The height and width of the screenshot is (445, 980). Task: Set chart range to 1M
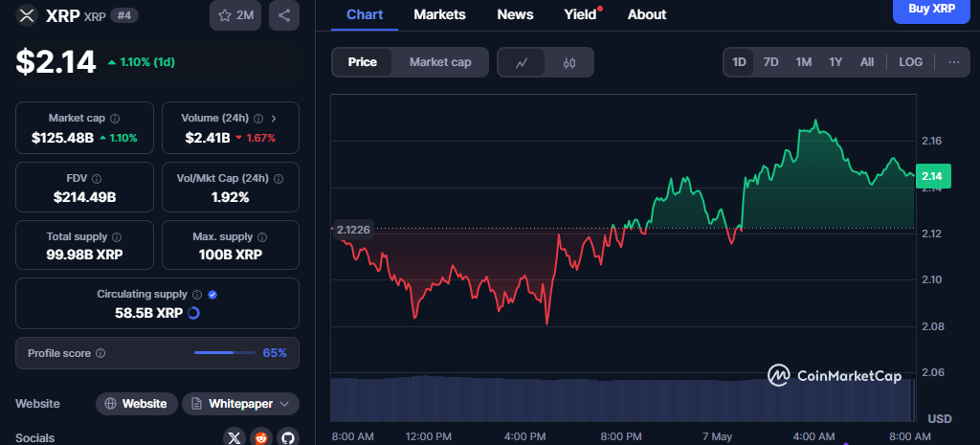(x=803, y=62)
